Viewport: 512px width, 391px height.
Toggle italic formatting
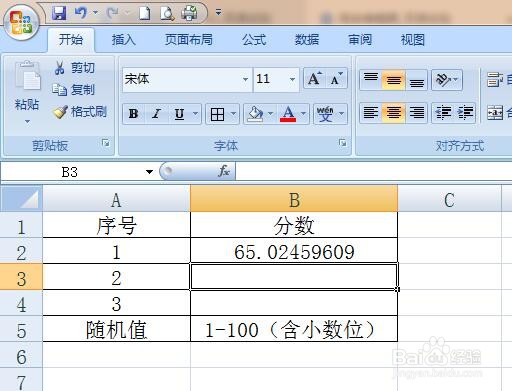[156, 114]
